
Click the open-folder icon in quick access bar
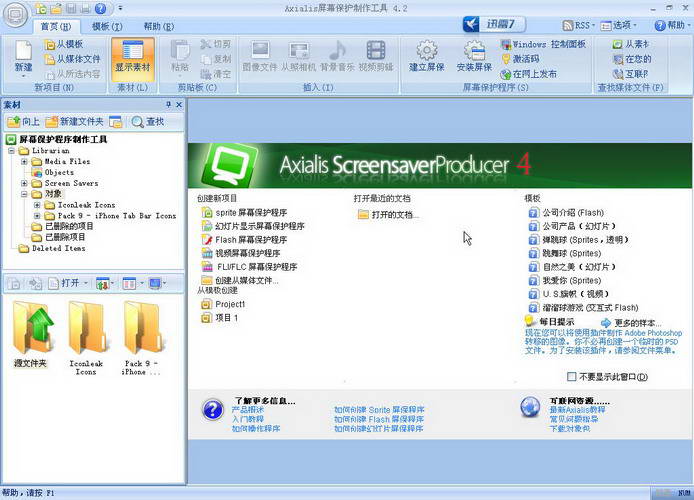coord(56,8)
